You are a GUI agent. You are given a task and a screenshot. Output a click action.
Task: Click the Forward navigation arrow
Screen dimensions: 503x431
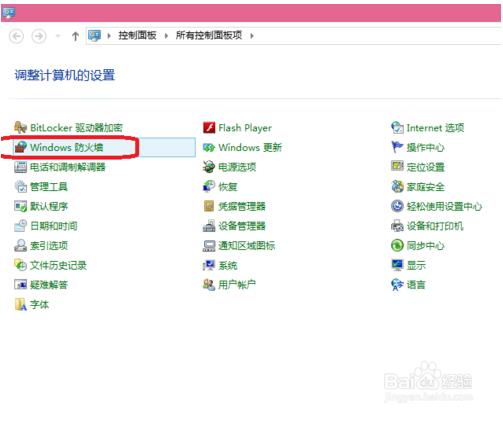39,36
